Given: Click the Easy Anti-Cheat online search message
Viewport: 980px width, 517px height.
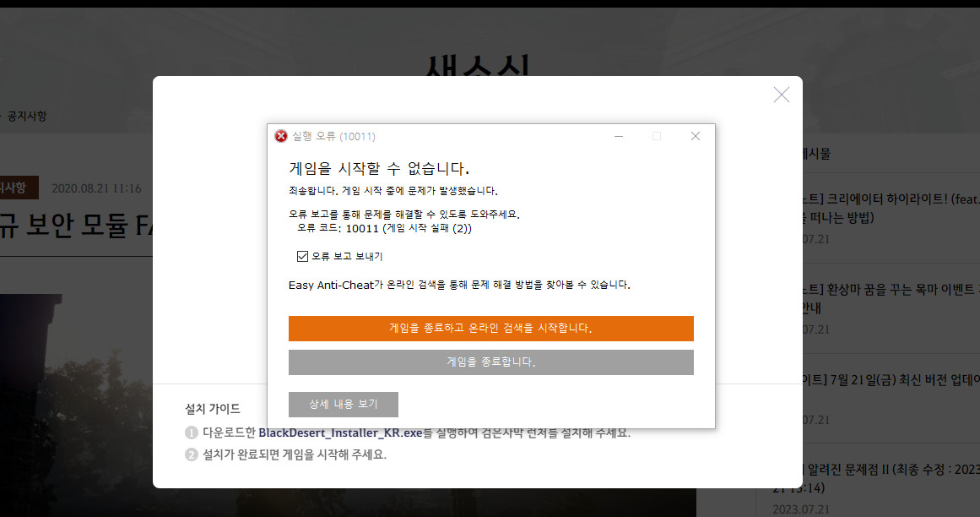Looking at the screenshot, I should pos(459,285).
